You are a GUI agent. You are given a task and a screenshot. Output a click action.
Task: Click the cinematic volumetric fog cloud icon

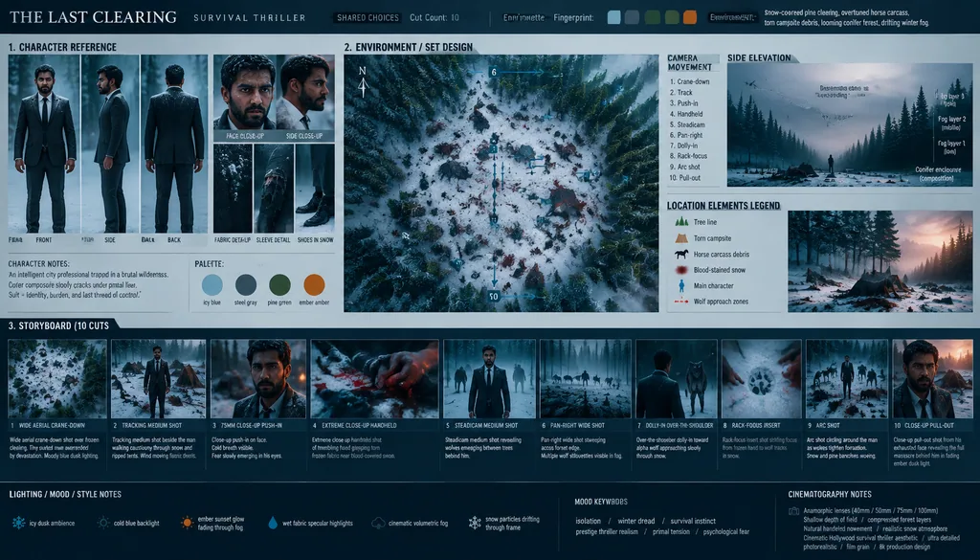[x=378, y=523]
